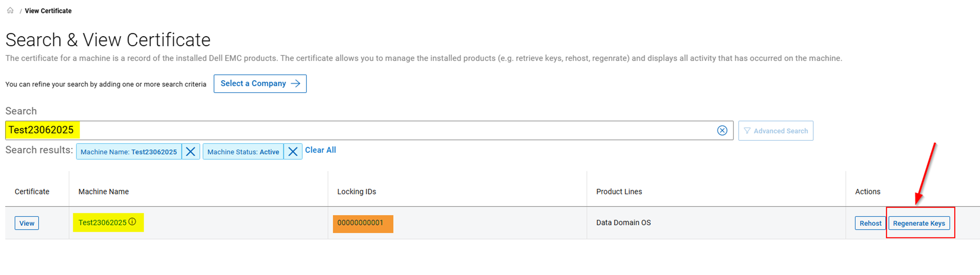Click the filter funnel icon on Advanced Search

click(x=748, y=130)
